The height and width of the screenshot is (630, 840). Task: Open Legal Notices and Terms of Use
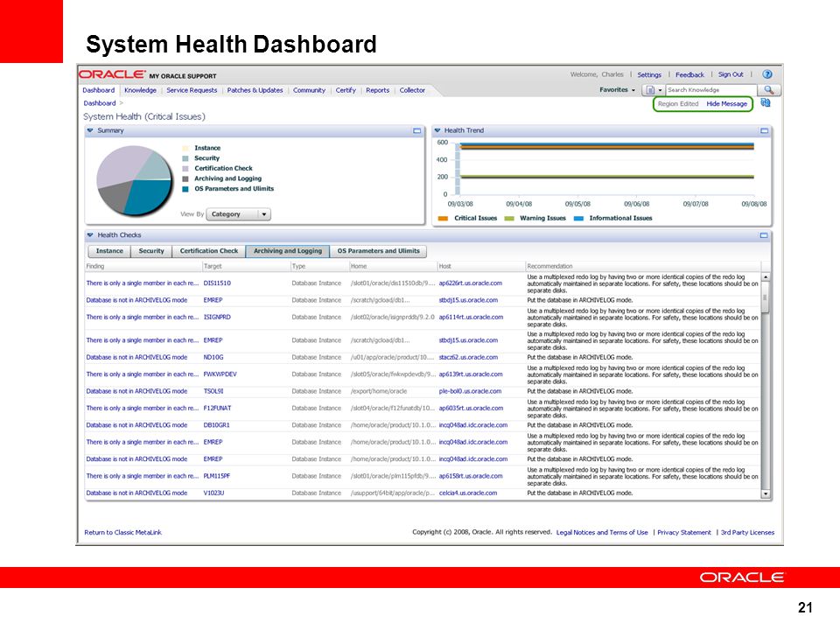602,533
